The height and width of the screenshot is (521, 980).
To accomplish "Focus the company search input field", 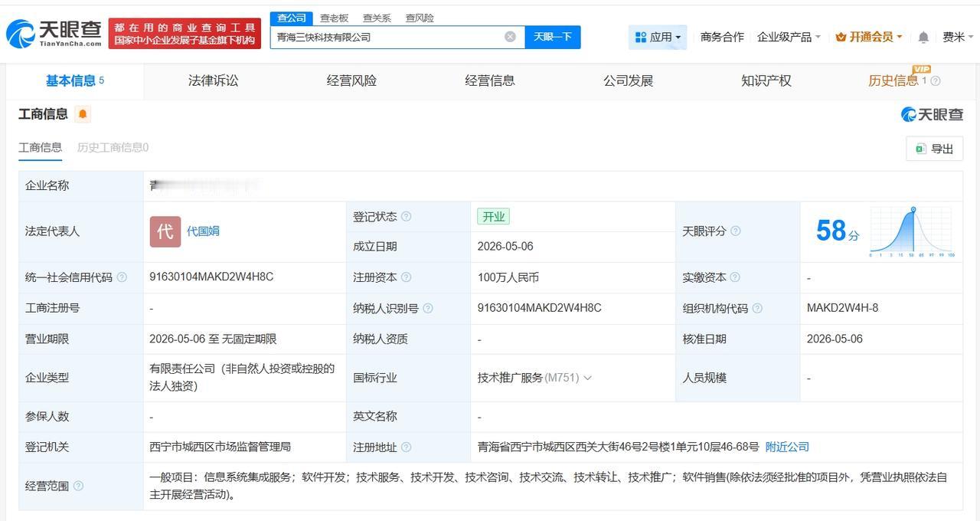I will [x=387, y=37].
